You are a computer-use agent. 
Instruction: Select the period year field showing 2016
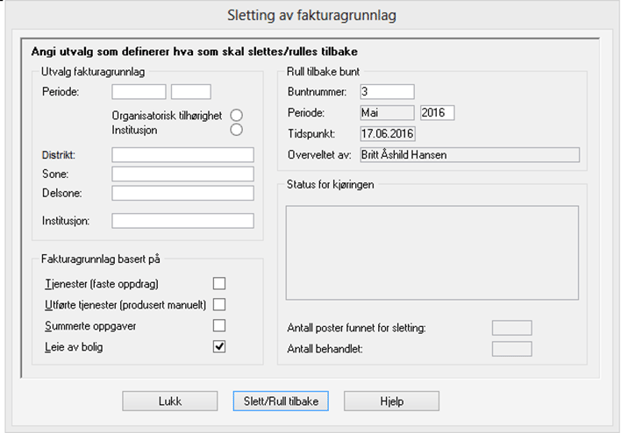437,112
